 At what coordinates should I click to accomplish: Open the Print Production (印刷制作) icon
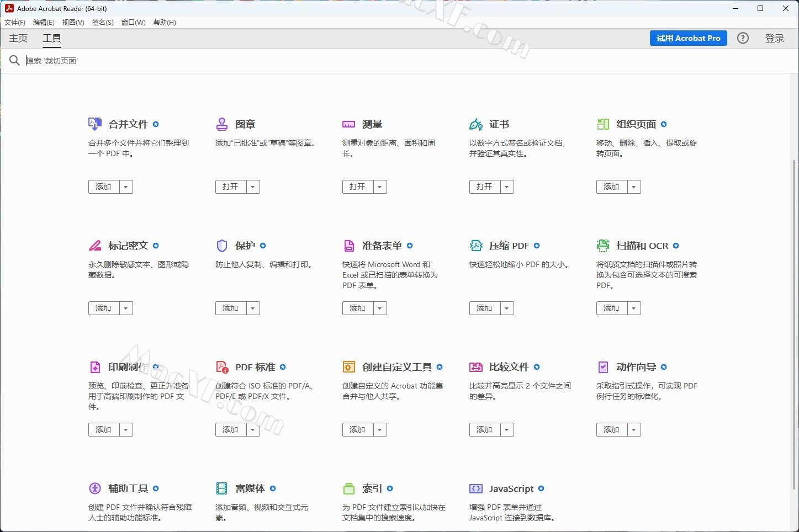click(95, 367)
